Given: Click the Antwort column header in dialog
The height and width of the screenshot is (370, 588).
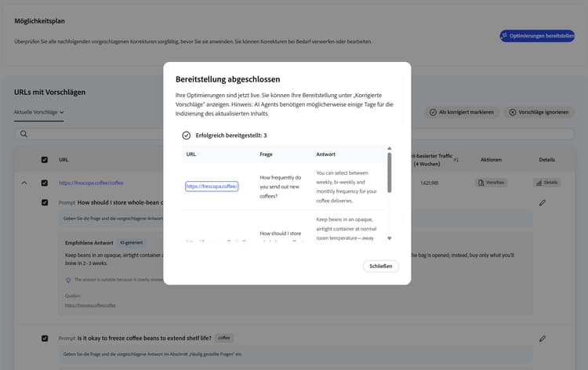Looking at the screenshot, I should [x=325, y=154].
